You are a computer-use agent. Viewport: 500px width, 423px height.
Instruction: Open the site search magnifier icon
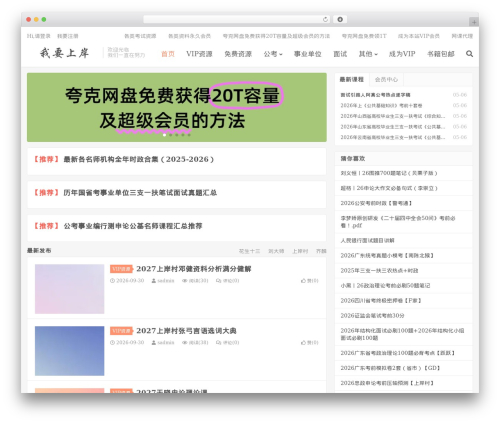(469, 54)
